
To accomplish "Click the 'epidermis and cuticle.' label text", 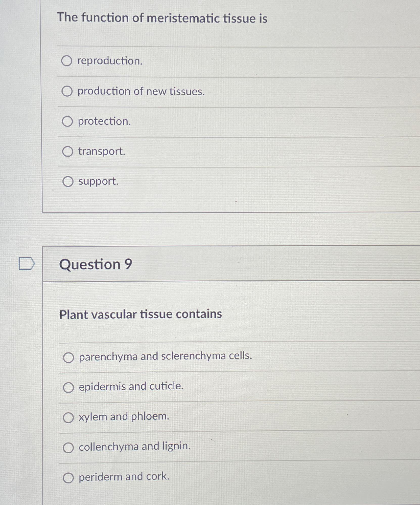I will pos(131,387).
